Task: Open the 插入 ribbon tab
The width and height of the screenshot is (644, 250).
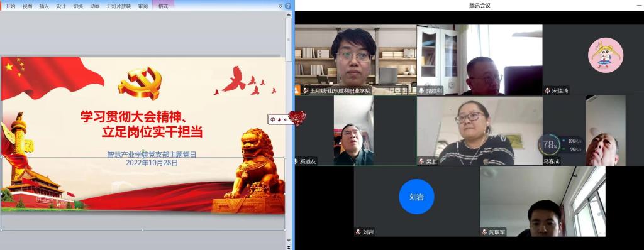Action: click(44, 6)
